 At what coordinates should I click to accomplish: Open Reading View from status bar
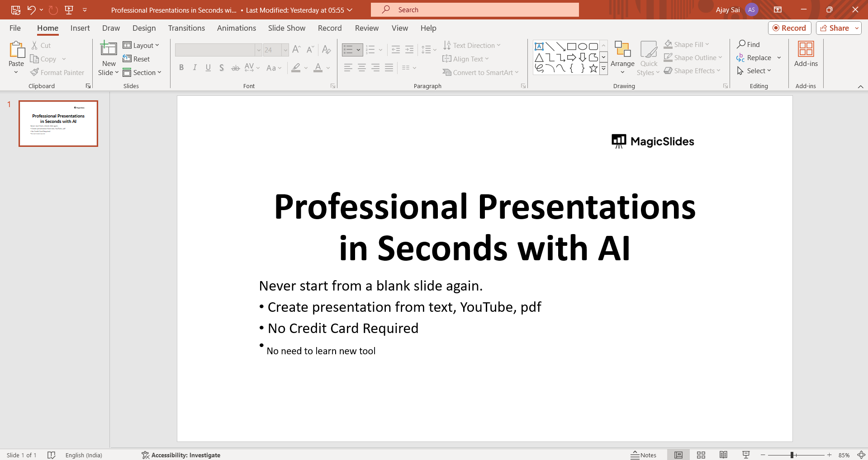[723, 455]
